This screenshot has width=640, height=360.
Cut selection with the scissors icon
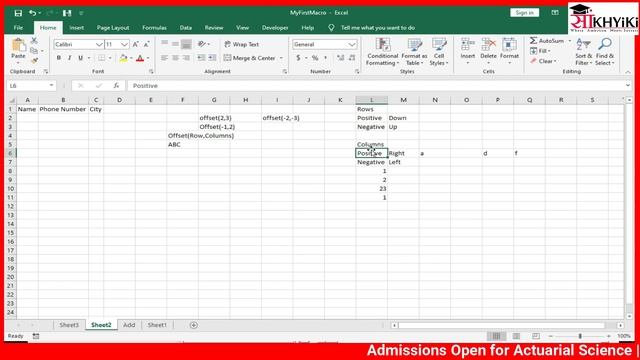(x=34, y=41)
